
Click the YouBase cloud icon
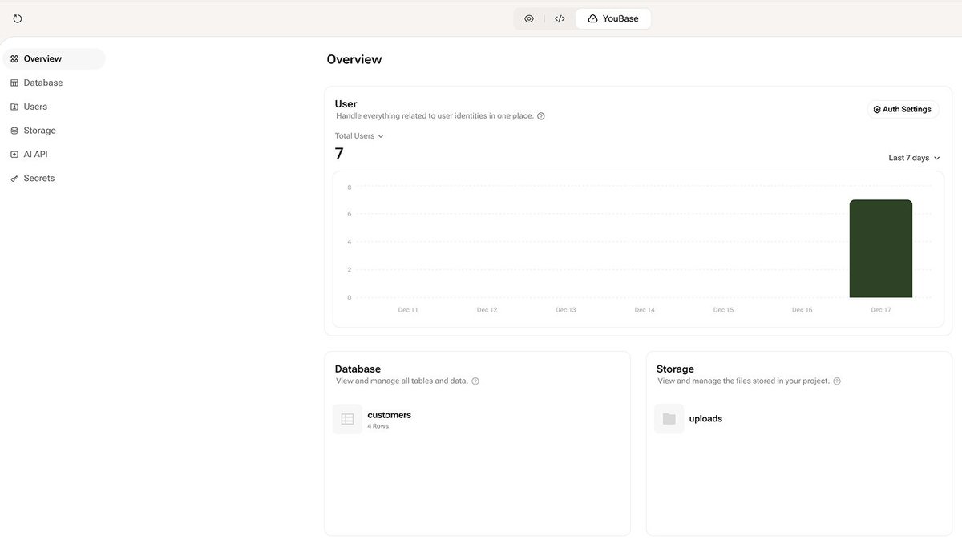tap(592, 18)
